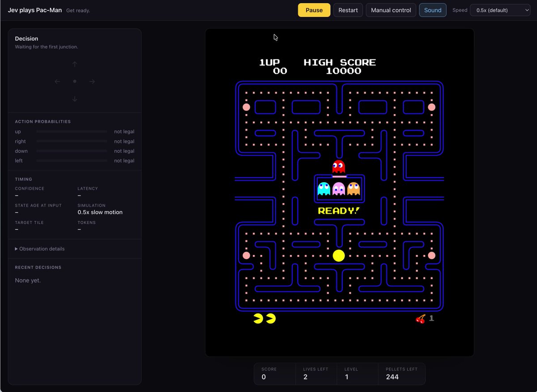This screenshot has width=537, height=392.
Task: Click the 'right' action probability bar
Action: pos(72,141)
